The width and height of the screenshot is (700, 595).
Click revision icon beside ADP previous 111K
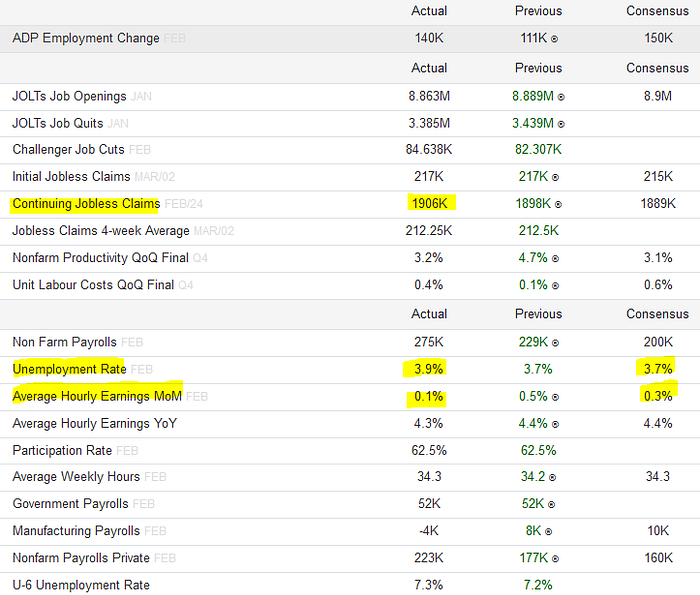click(x=554, y=39)
